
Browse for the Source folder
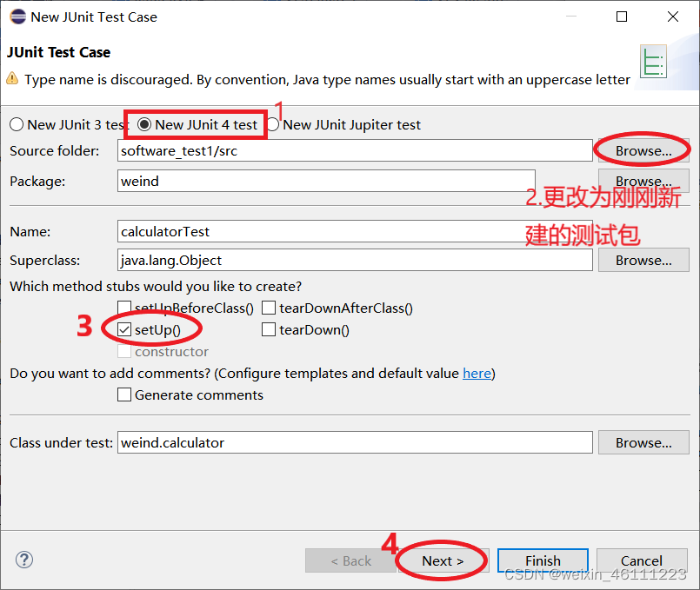(x=643, y=150)
